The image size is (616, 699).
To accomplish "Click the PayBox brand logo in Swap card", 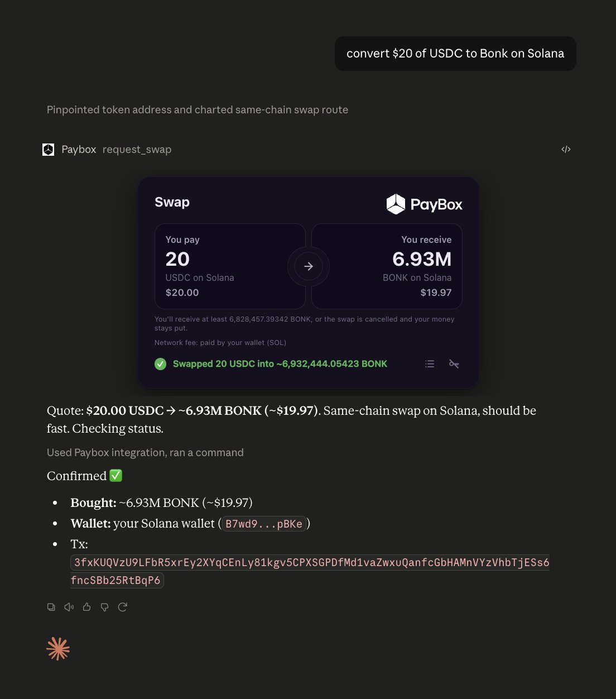I will [424, 204].
